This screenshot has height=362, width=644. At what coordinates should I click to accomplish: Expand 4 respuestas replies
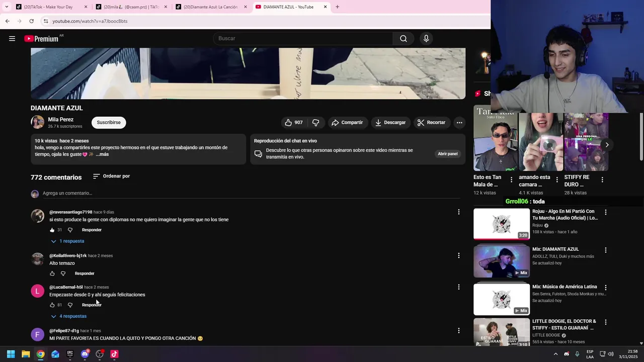[68, 316]
